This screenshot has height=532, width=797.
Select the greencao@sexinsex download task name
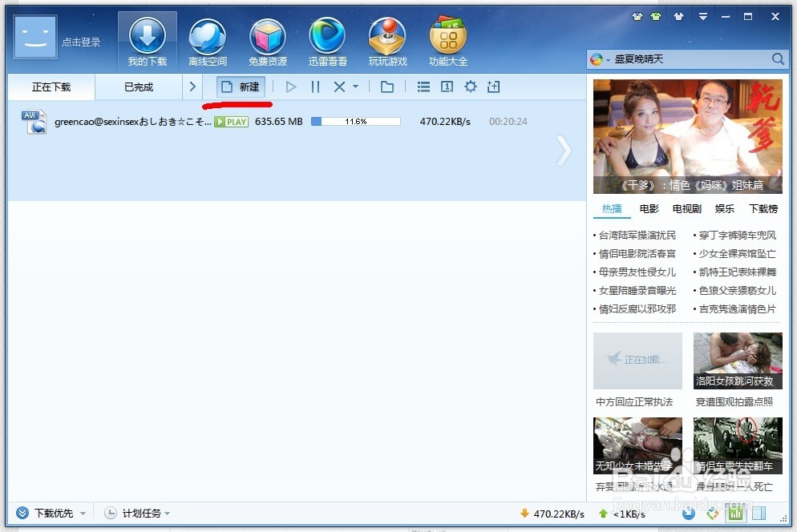132,122
